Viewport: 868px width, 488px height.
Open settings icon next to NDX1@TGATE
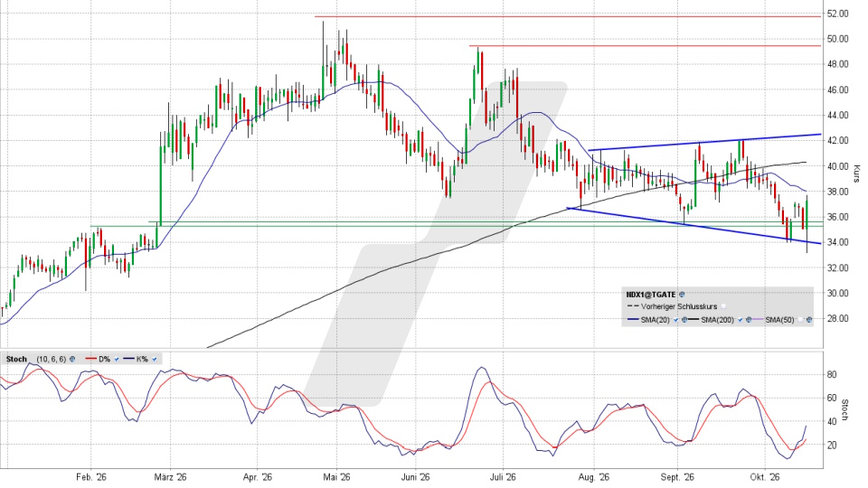click(x=682, y=295)
